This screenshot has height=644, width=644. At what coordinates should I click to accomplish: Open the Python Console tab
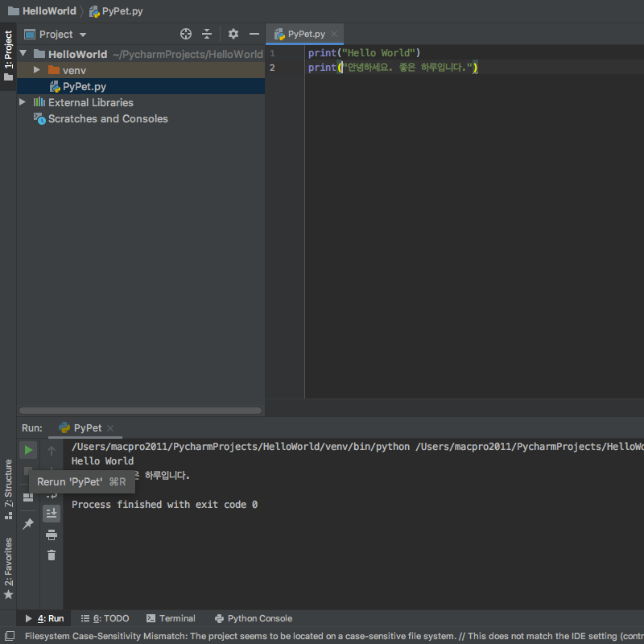point(254,618)
